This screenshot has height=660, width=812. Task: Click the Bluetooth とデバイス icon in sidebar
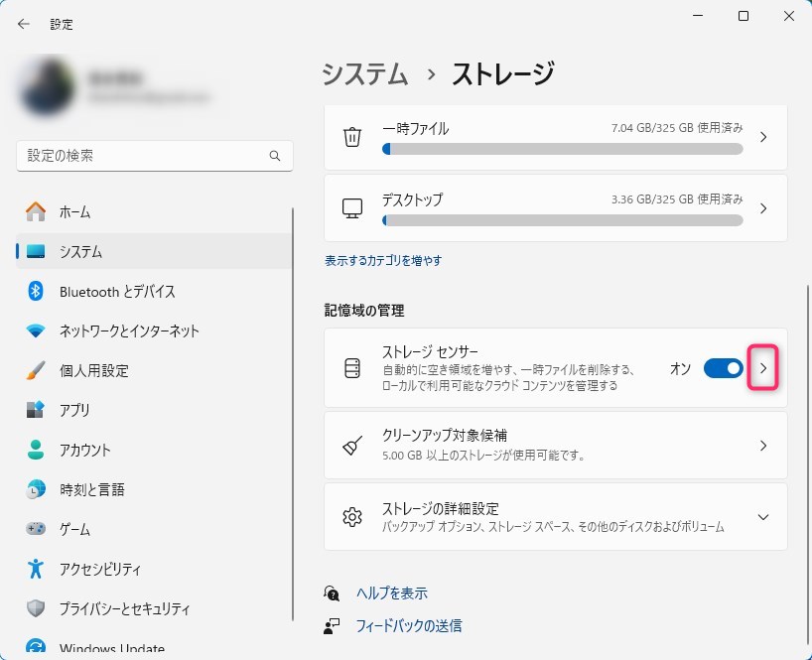point(36,291)
